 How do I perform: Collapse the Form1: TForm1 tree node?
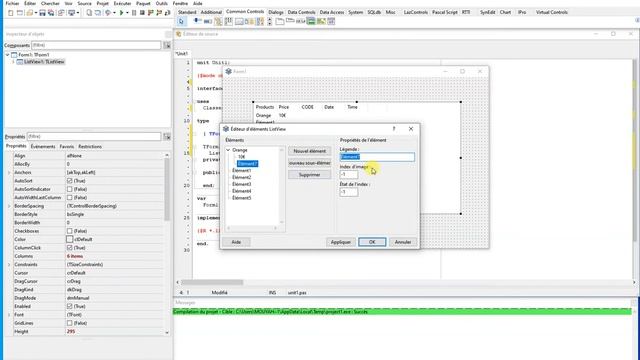click(7, 55)
